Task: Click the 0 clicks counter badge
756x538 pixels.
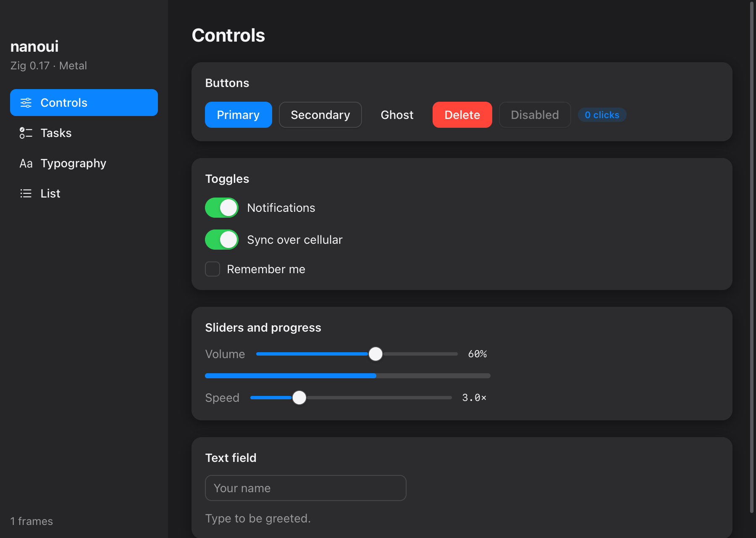Action: coord(602,115)
